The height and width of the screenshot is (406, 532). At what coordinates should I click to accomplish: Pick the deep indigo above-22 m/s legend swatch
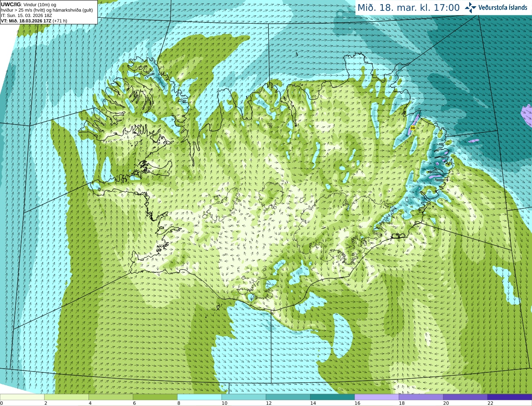[510, 397]
